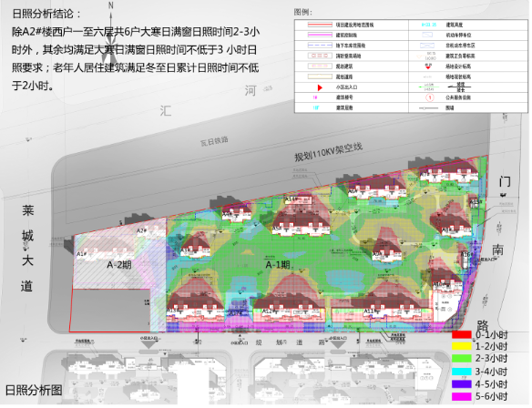Viewport: 532px width, 408px height.
Task: Click the 规划建筑 legend text
Action: coord(344,66)
